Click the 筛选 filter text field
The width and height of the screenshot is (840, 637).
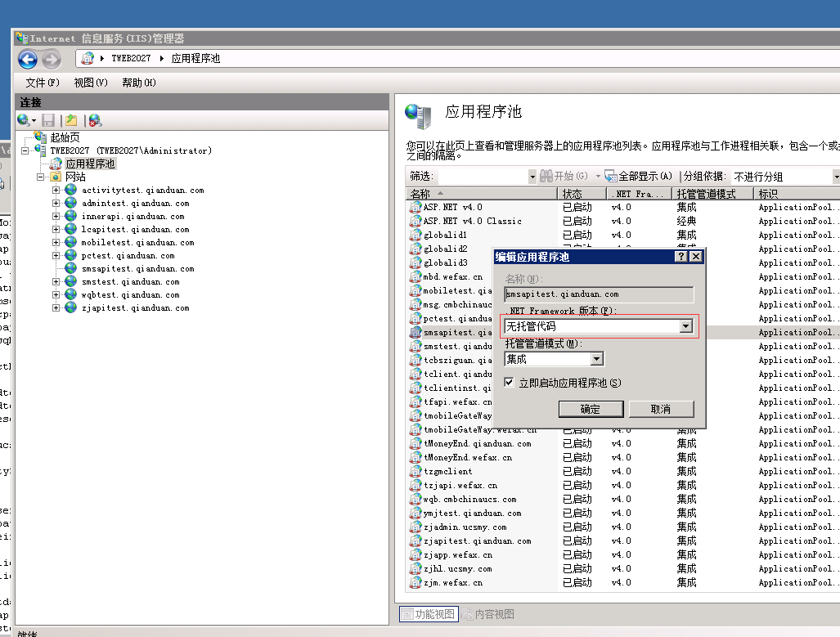pos(485,177)
